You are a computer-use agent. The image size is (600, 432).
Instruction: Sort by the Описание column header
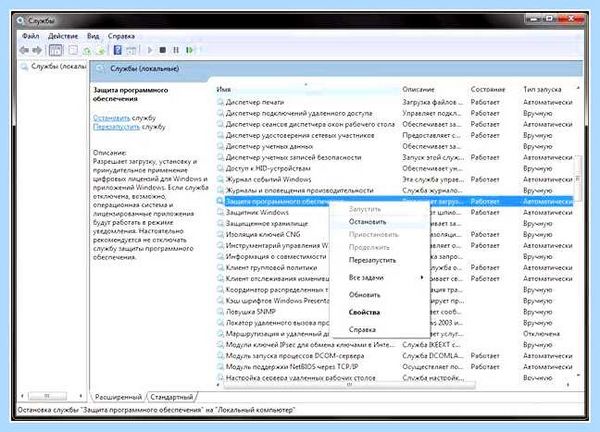click(434, 89)
